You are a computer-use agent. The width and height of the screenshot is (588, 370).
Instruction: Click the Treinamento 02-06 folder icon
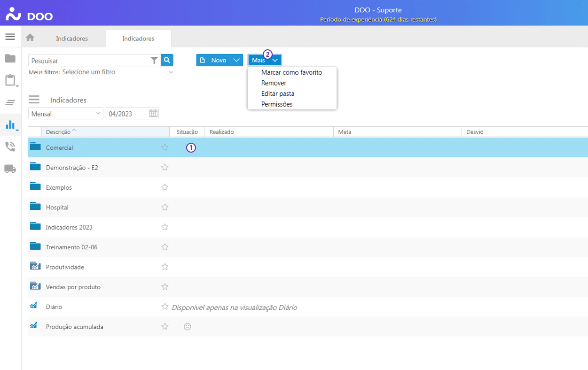pos(35,246)
